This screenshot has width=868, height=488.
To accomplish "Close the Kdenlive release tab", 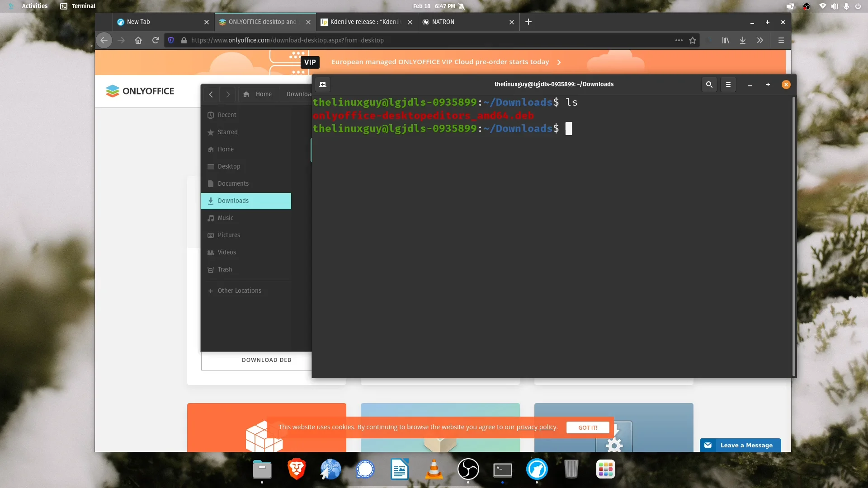I will pos(410,22).
